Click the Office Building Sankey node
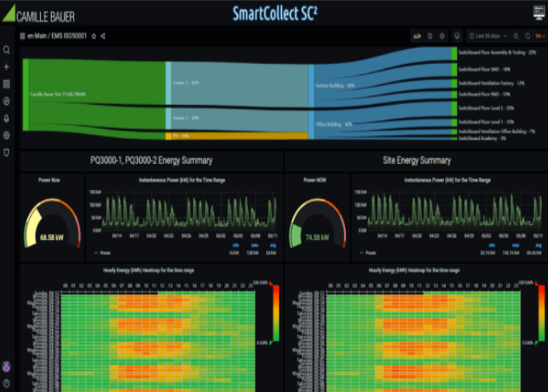 (x=312, y=125)
